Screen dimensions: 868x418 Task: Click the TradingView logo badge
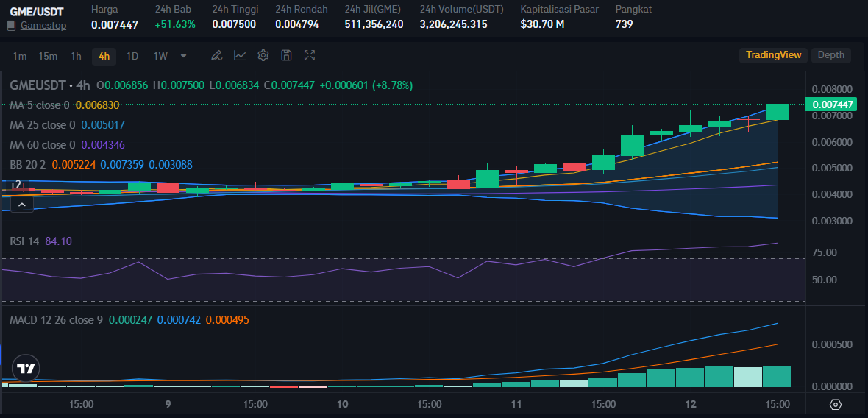point(26,368)
